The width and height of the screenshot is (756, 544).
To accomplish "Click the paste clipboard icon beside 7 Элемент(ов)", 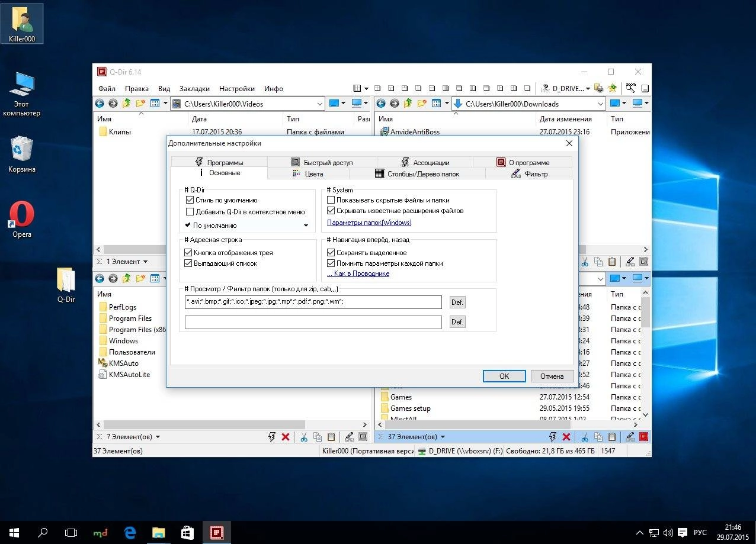I will [331, 437].
